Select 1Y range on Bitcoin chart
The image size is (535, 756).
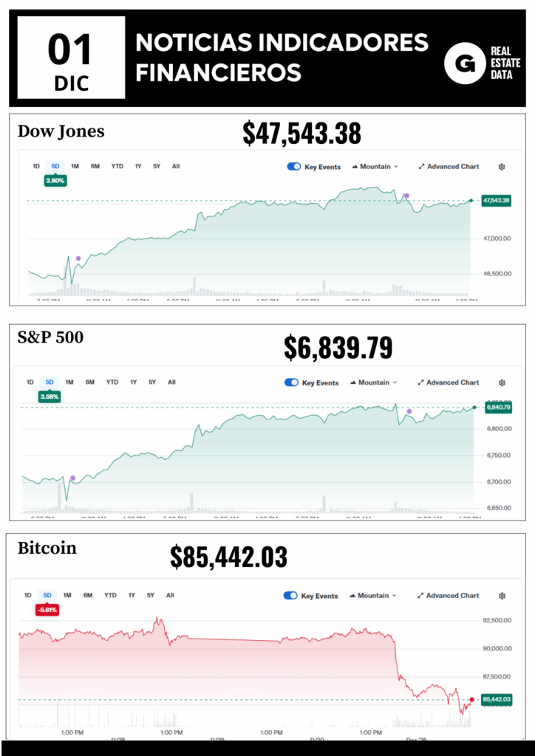point(131,595)
